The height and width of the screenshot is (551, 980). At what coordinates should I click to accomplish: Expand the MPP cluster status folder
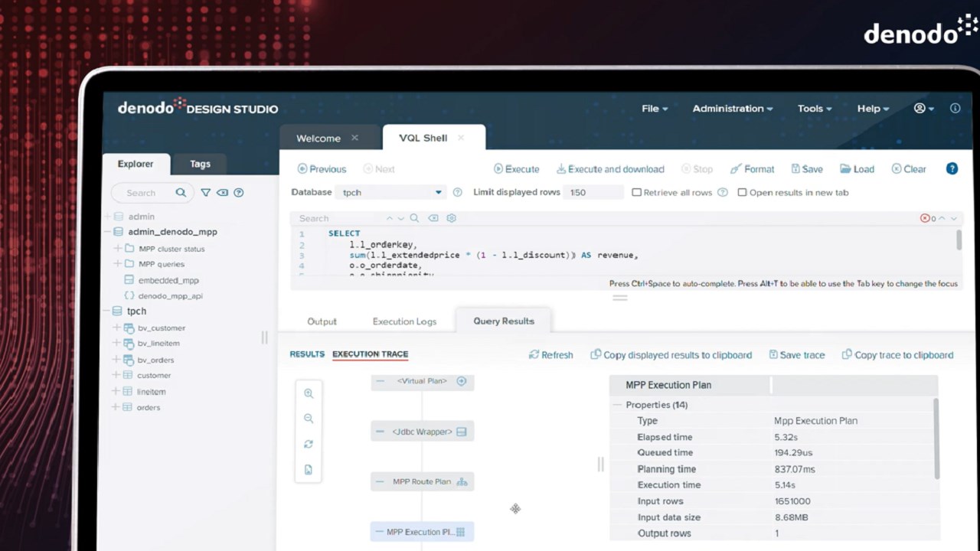pos(118,249)
